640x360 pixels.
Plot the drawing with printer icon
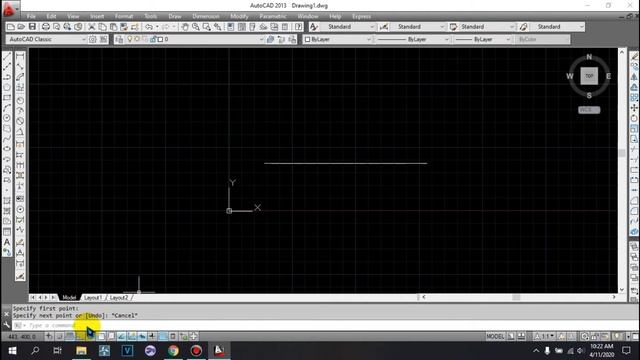[46, 27]
